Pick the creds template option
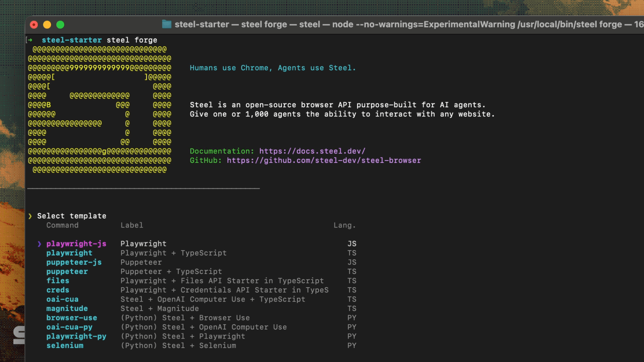The height and width of the screenshot is (362, 644). click(58, 290)
